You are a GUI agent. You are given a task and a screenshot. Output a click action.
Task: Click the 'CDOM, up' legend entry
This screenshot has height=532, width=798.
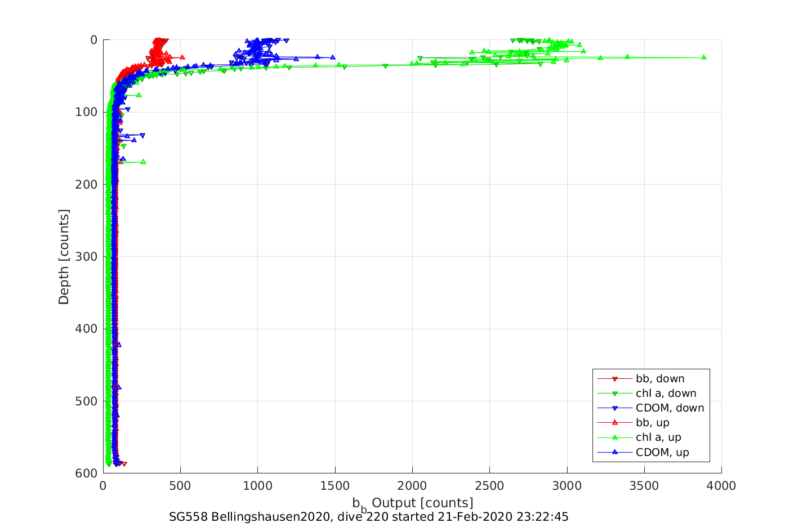[643, 452]
